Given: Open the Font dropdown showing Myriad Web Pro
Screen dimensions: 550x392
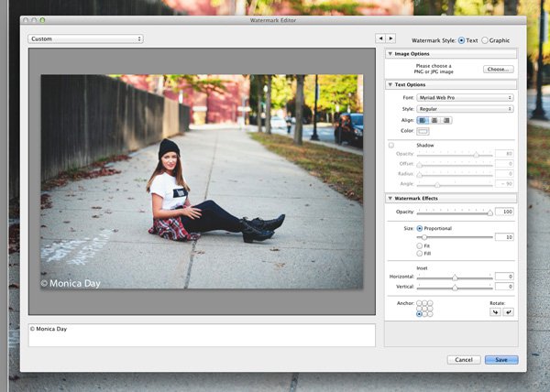Looking at the screenshot, I should point(466,97).
